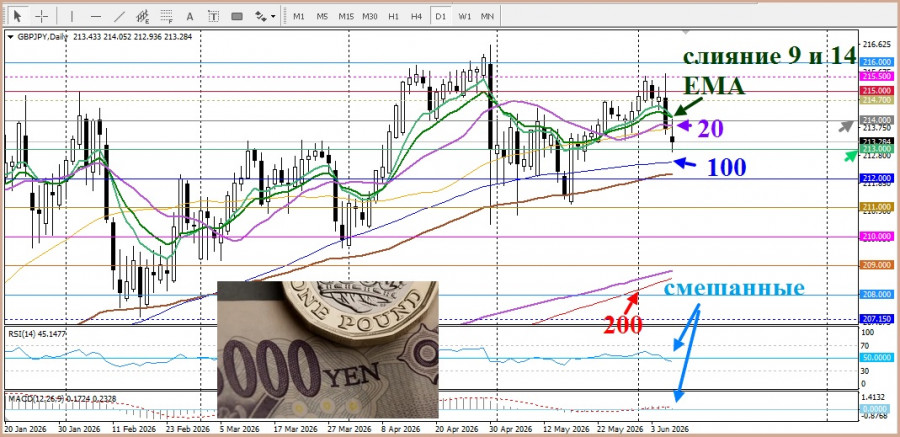Switch to M1 timeframe
Viewport: 900px width, 437px height.
299,16
